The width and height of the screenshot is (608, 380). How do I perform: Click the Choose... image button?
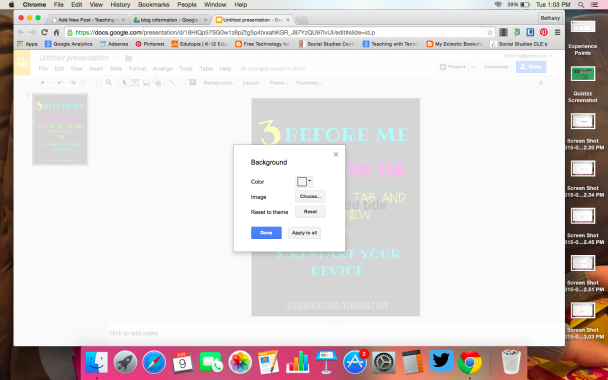pyautogui.click(x=310, y=197)
